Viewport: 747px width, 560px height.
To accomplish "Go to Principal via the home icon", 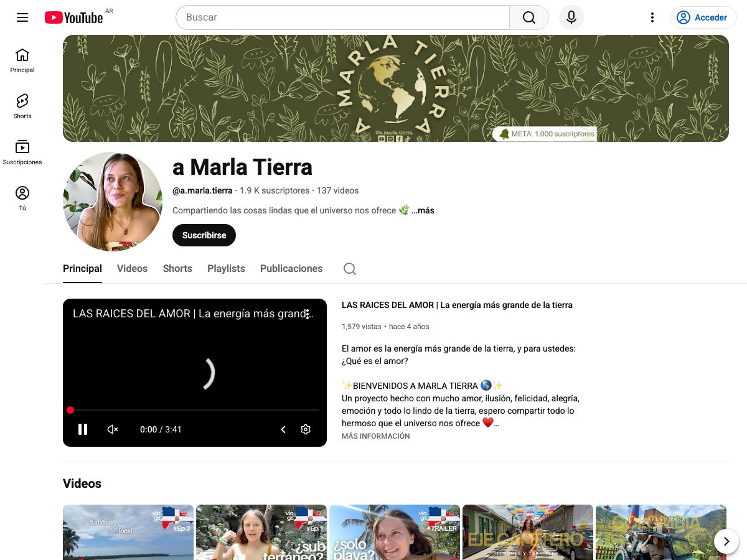I will 22,60.
